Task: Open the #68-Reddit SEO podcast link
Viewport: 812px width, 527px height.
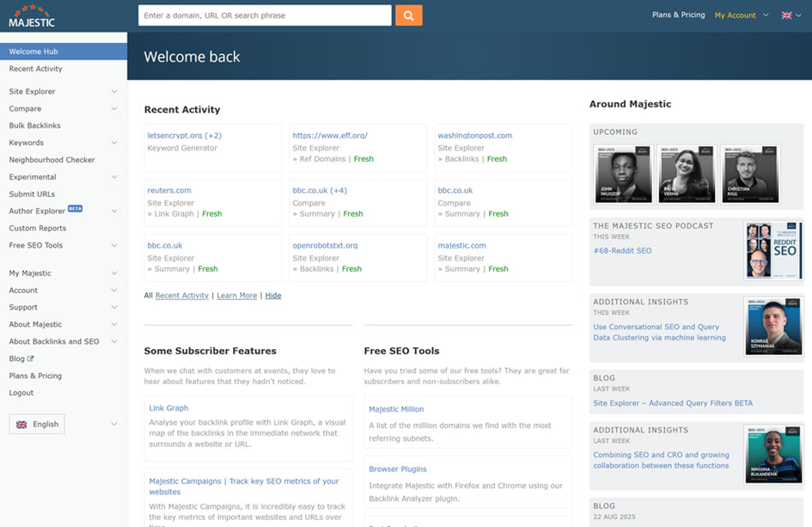Action: (622, 251)
